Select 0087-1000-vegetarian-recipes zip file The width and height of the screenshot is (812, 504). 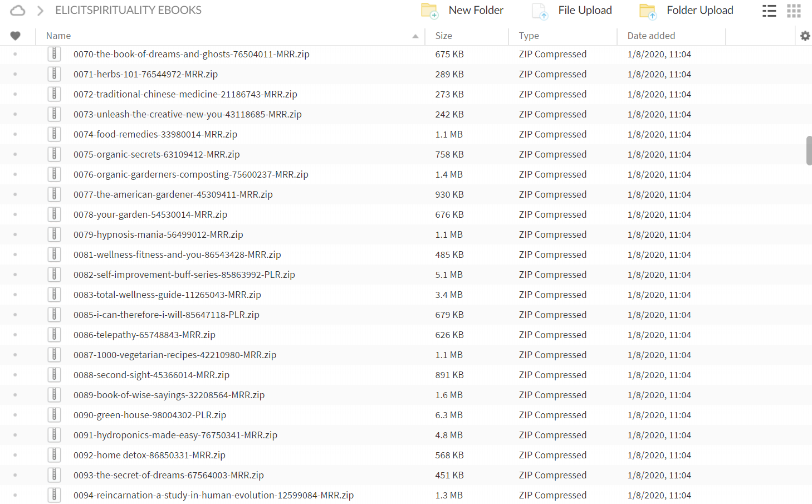175,355
